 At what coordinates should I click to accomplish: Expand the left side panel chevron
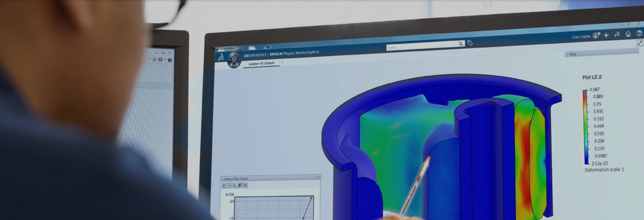tap(213, 185)
